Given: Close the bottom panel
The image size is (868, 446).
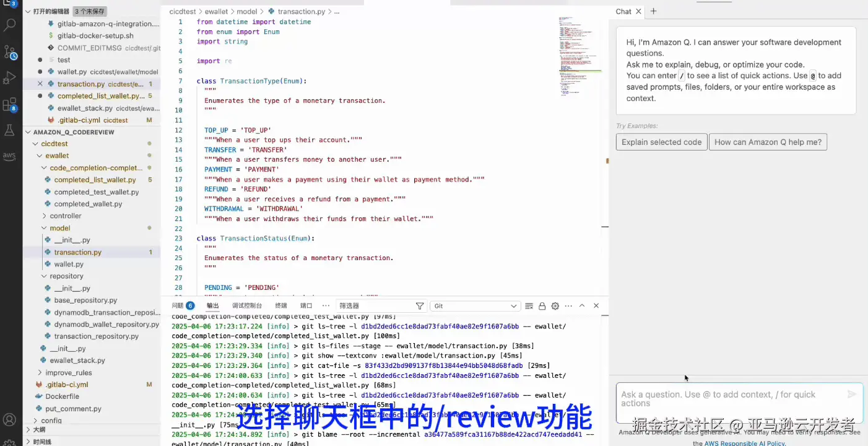Looking at the screenshot, I should pyautogui.click(x=596, y=306).
